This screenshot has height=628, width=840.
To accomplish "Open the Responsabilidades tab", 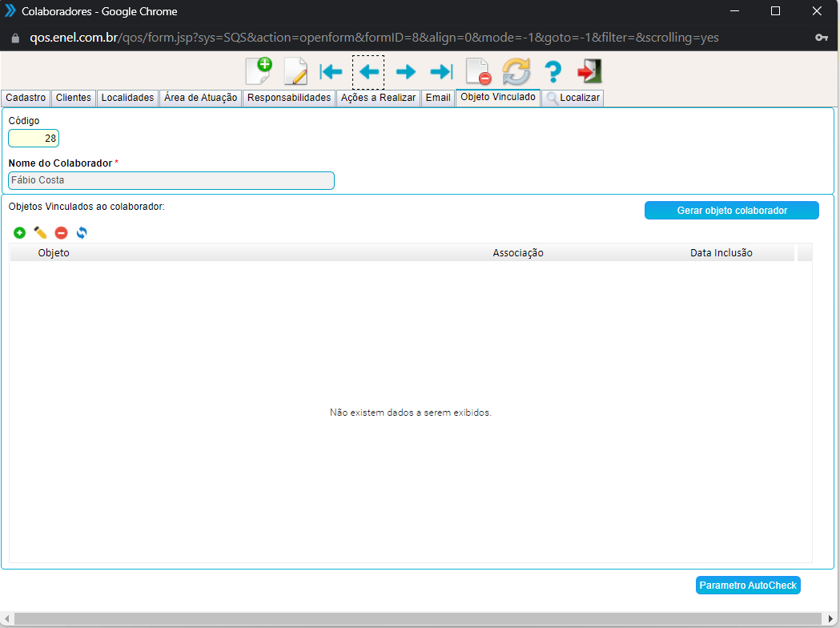I will click(x=289, y=98).
